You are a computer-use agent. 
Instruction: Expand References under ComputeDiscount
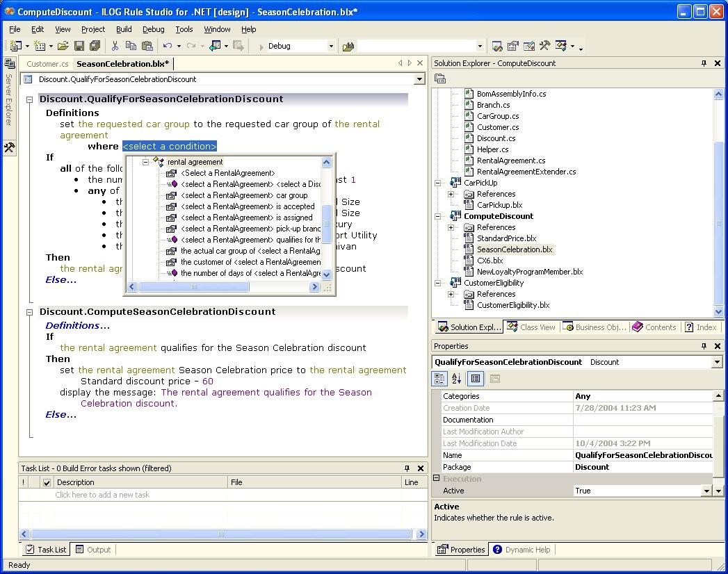(451, 227)
